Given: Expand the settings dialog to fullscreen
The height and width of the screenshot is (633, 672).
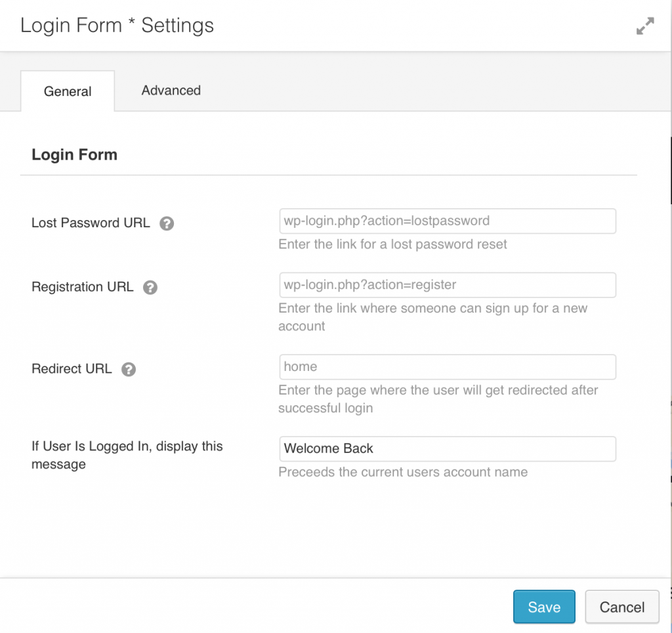Looking at the screenshot, I should point(646,26).
